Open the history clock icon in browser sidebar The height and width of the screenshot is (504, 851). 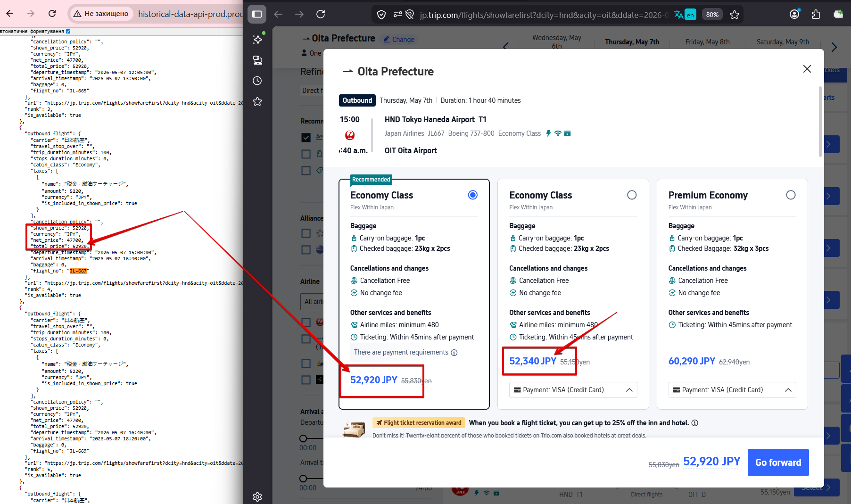257,81
